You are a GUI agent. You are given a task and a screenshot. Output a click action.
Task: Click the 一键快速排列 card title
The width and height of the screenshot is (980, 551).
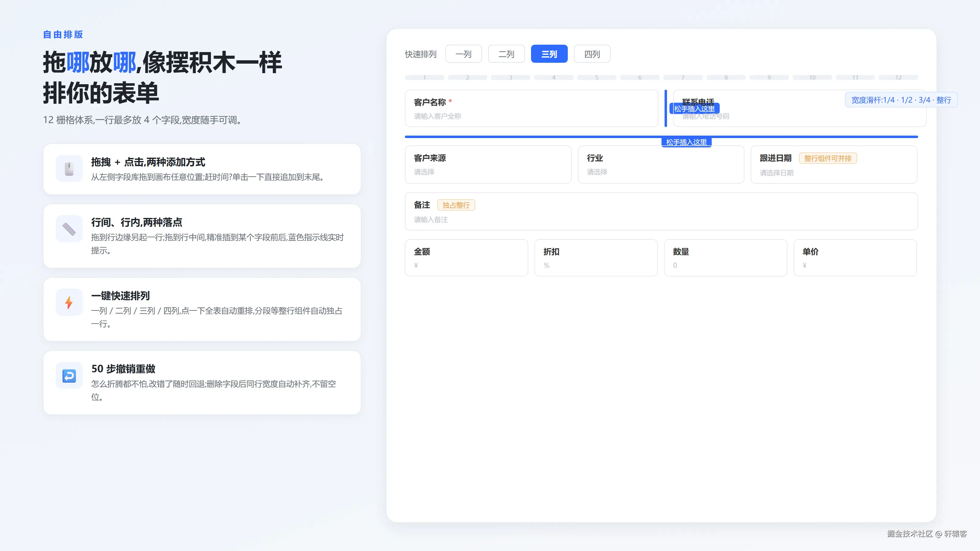pyautogui.click(x=121, y=296)
